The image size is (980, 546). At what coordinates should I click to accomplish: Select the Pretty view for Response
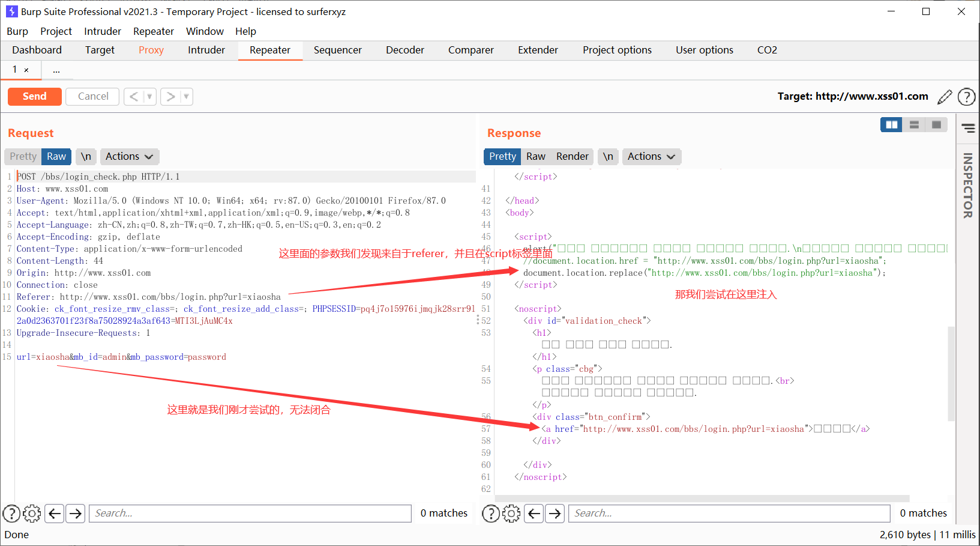click(x=502, y=157)
